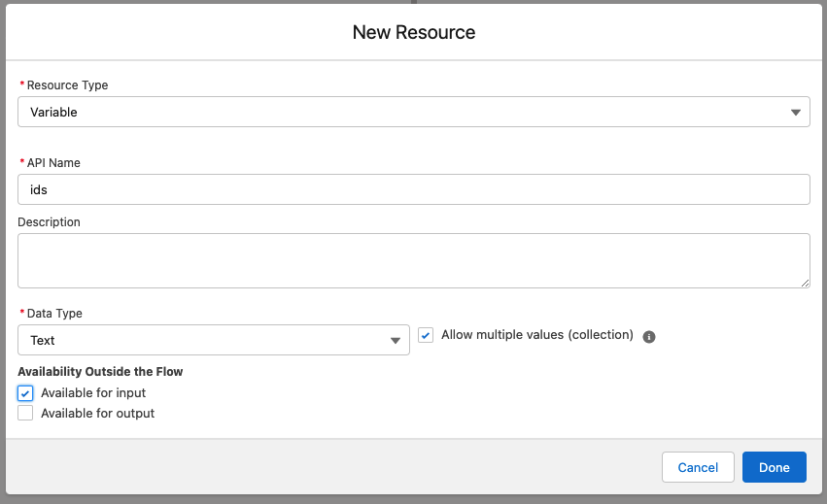Screen dimensions: 827x504
Task: Click the Allow multiple values (collection) label
Action: tap(536, 335)
